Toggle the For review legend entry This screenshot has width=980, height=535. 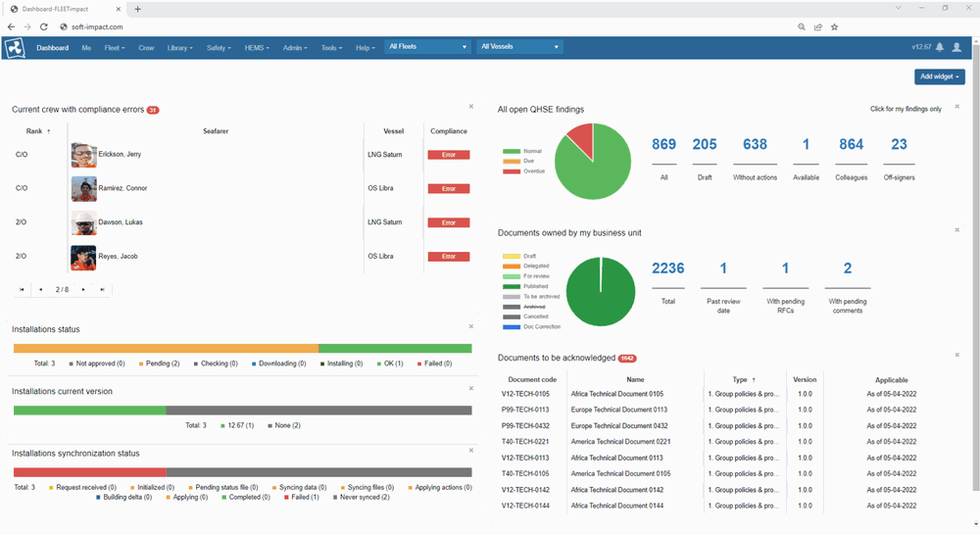coord(526,276)
